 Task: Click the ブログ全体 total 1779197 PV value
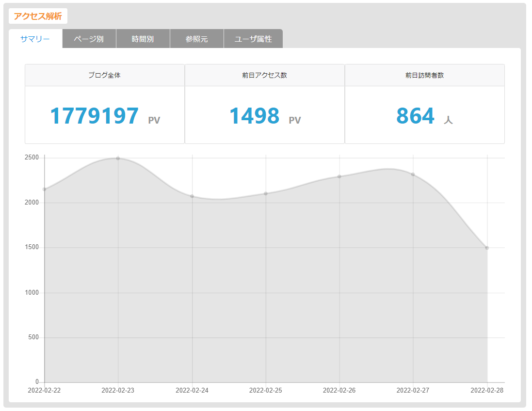pos(105,116)
